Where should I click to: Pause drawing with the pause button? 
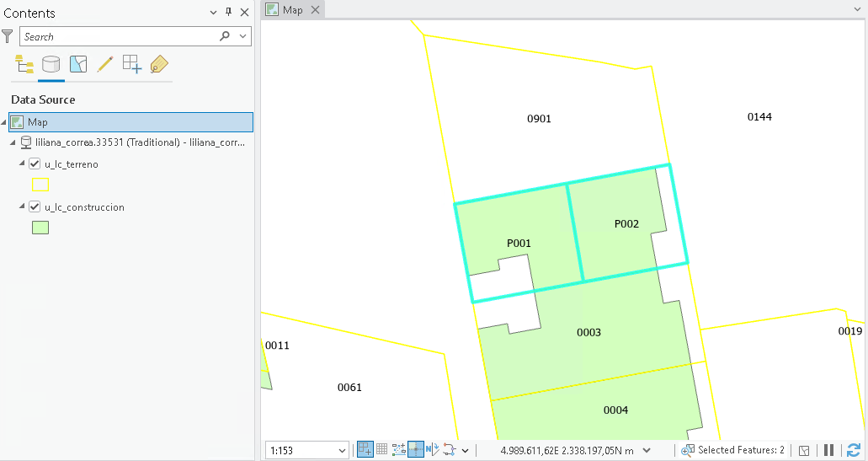pos(828,450)
